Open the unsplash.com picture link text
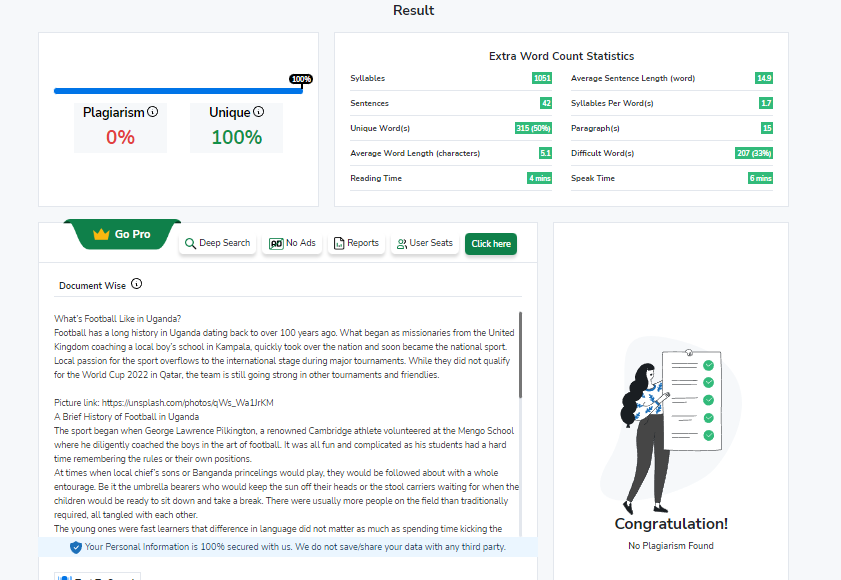 pos(164,403)
